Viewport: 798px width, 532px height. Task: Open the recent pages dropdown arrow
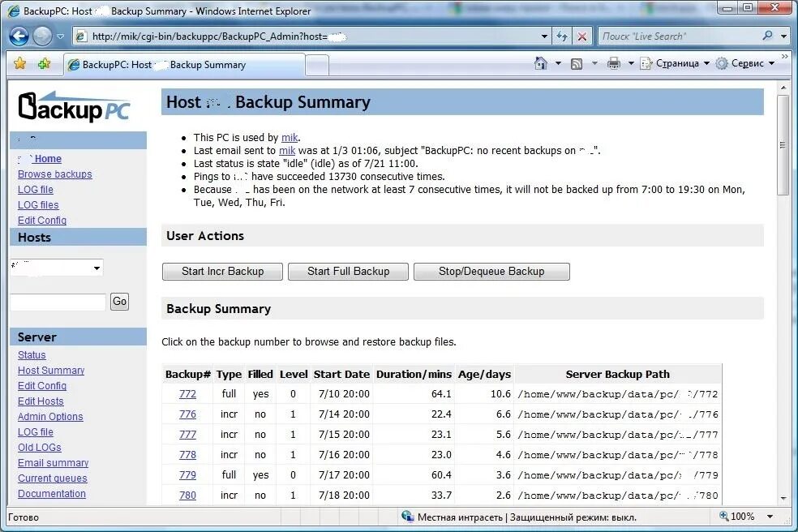click(x=60, y=36)
